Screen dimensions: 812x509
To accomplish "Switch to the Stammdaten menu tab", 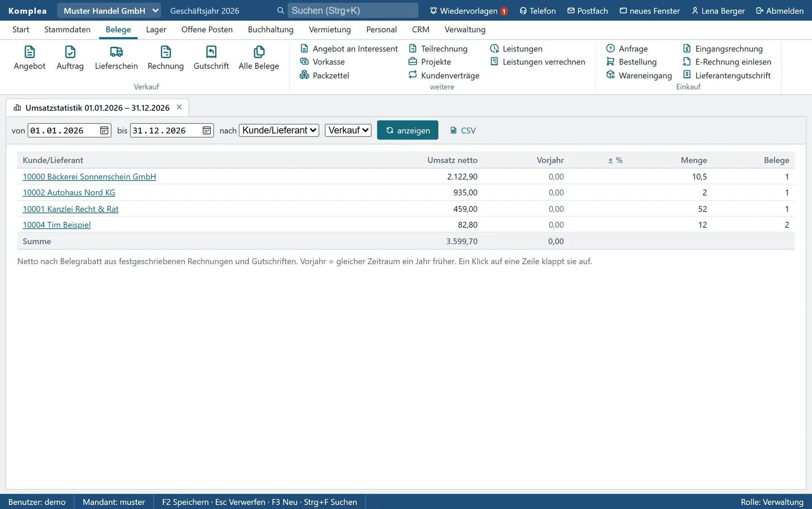I will pos(67,30).
